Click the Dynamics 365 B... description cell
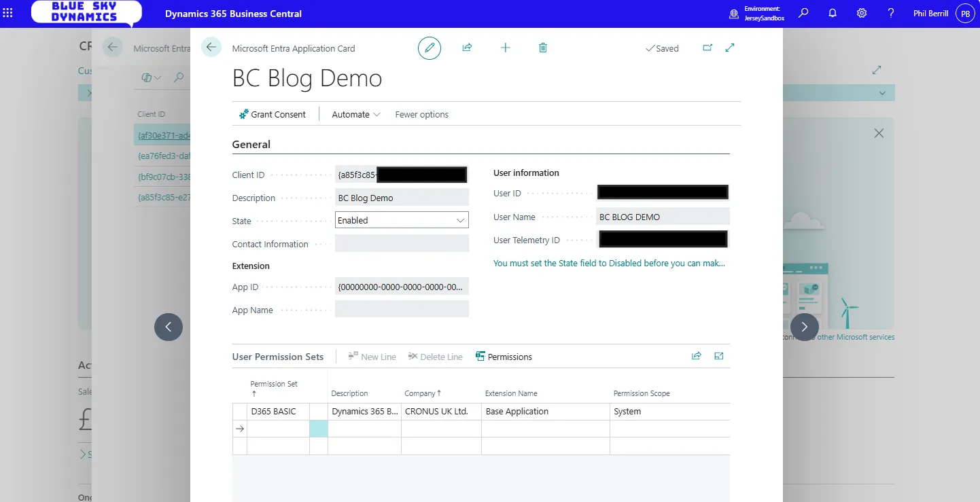 pyautogui.click(x=364, y=411)
